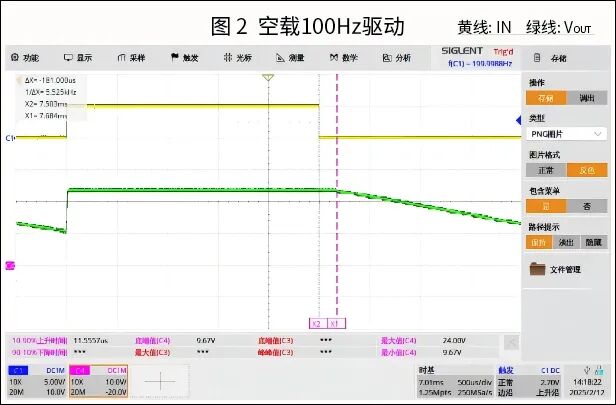The height and width of the screenshot is (405, 616).
Task: Click the 2025/2/12 date display
Action: (587, 392)
